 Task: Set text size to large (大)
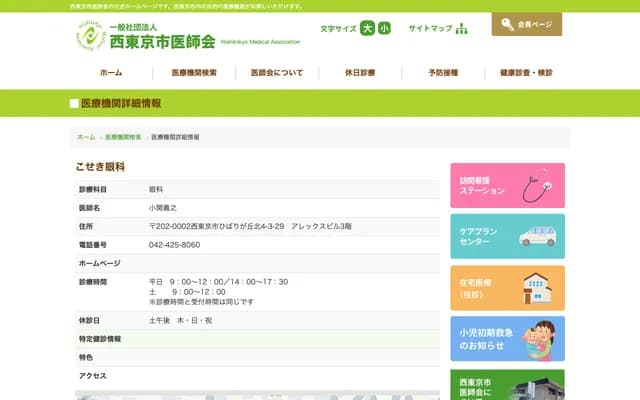(x=367, y=28)
